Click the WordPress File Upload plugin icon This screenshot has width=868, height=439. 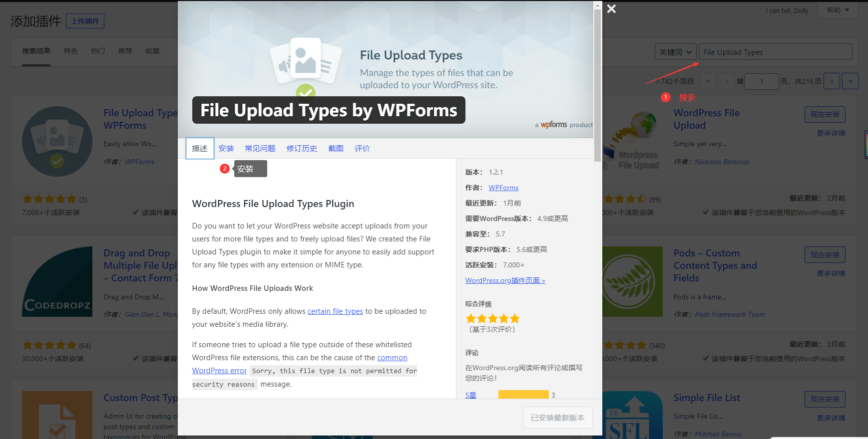(x=632, y=141)
